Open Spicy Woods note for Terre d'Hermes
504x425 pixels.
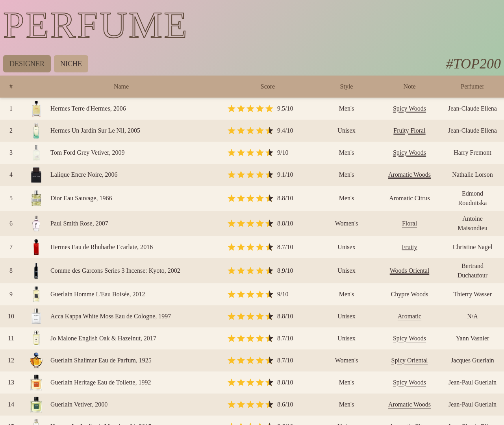pos(409,109)
